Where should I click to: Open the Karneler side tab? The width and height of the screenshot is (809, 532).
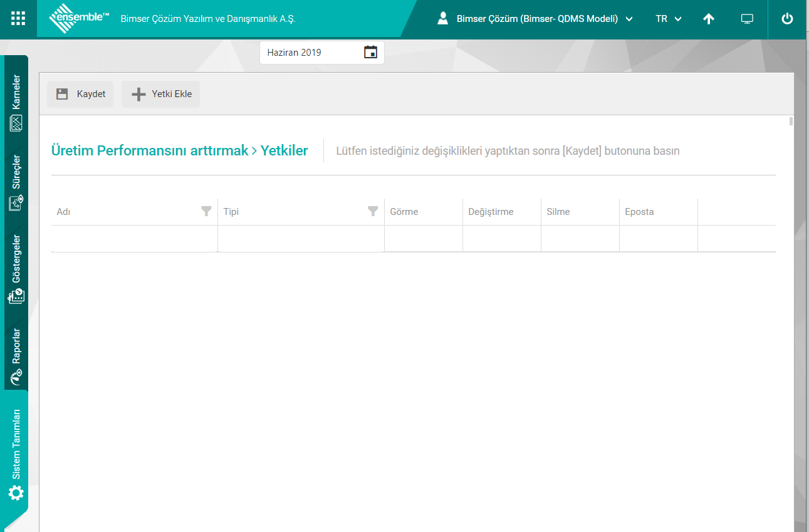[x=16, y=102]
